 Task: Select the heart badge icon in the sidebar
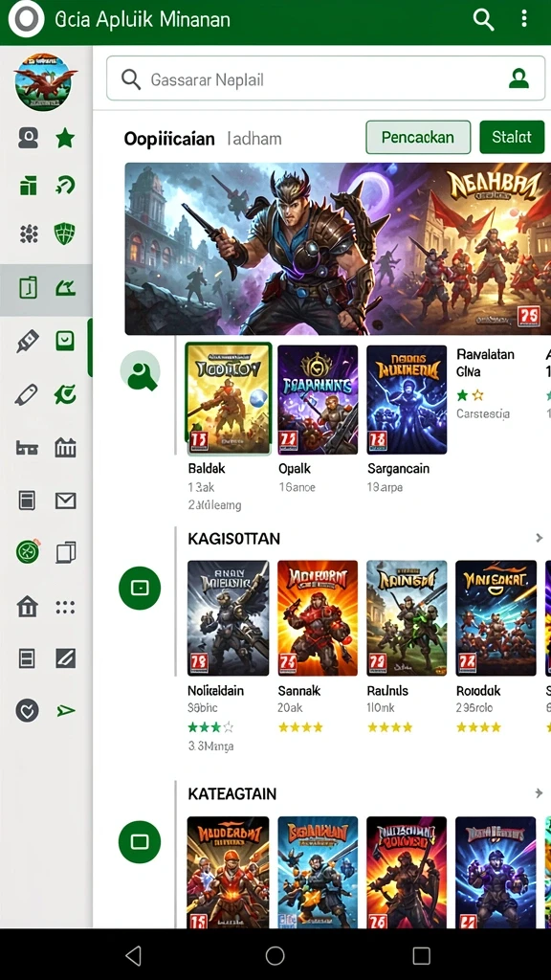pos(28,711)
